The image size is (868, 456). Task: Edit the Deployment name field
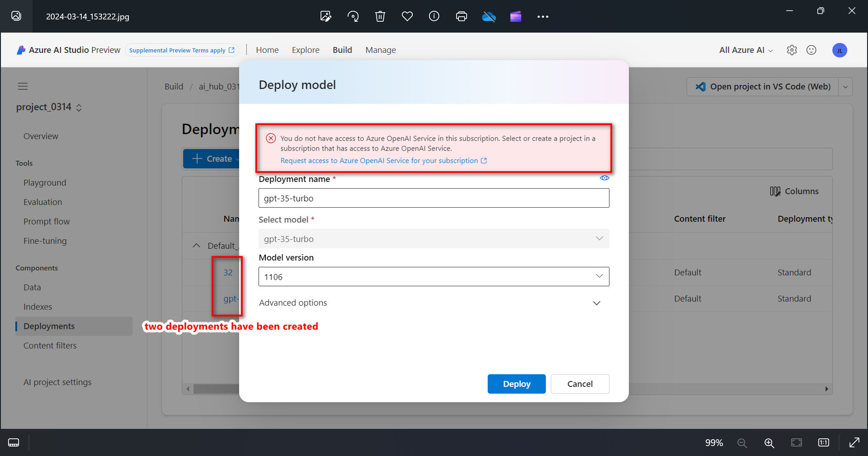tap(434, 198)
